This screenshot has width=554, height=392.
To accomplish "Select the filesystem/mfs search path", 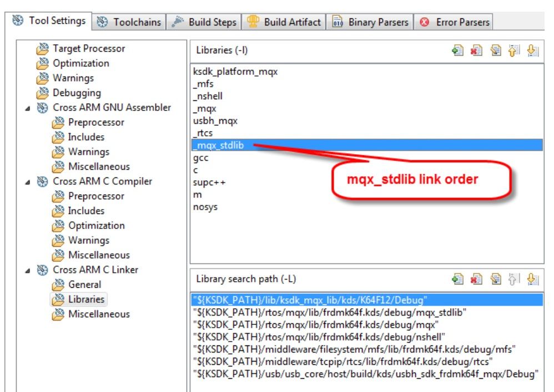I will pos(367,350).
